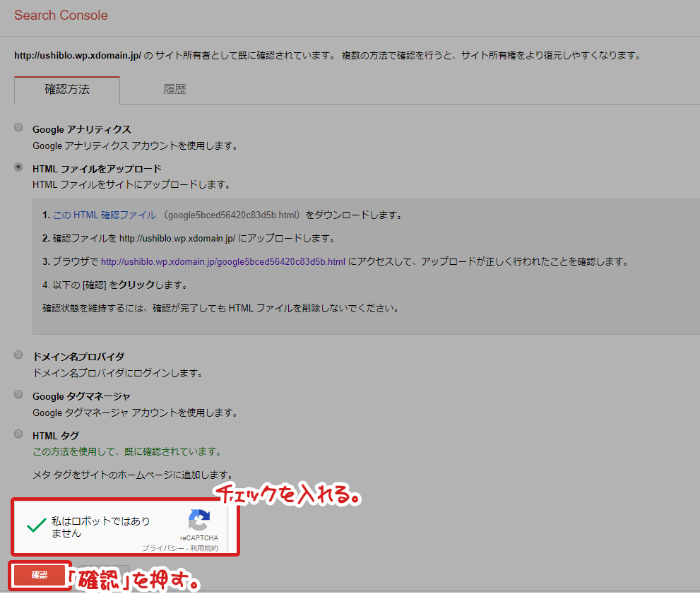This screenshot has height=594, width=700.
Task: Select the Google タグマネージャ radio button
Action: point(18,395)
